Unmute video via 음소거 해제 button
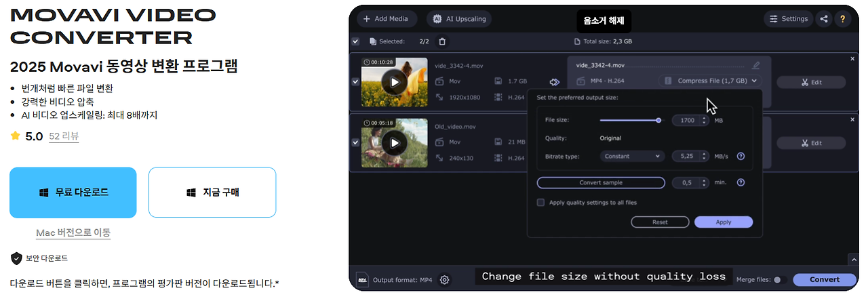This screenshot has width=868, height=303. (604, 20)
